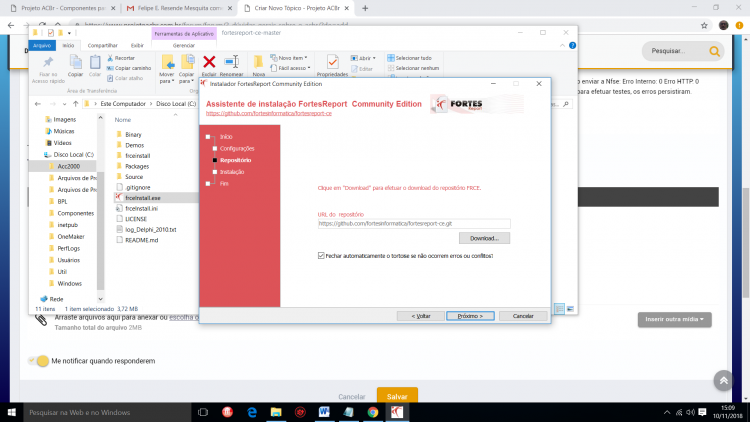This screenshot has width=750, height=422.
Task: Click the Explorer up-folder arrow
Action: (x=76, y=104)
